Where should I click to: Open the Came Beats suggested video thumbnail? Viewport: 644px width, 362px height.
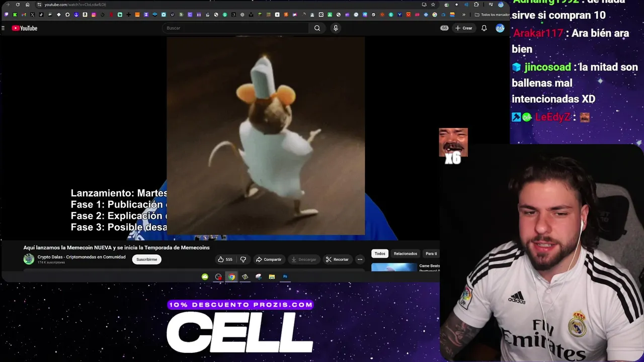click(394, 267)
